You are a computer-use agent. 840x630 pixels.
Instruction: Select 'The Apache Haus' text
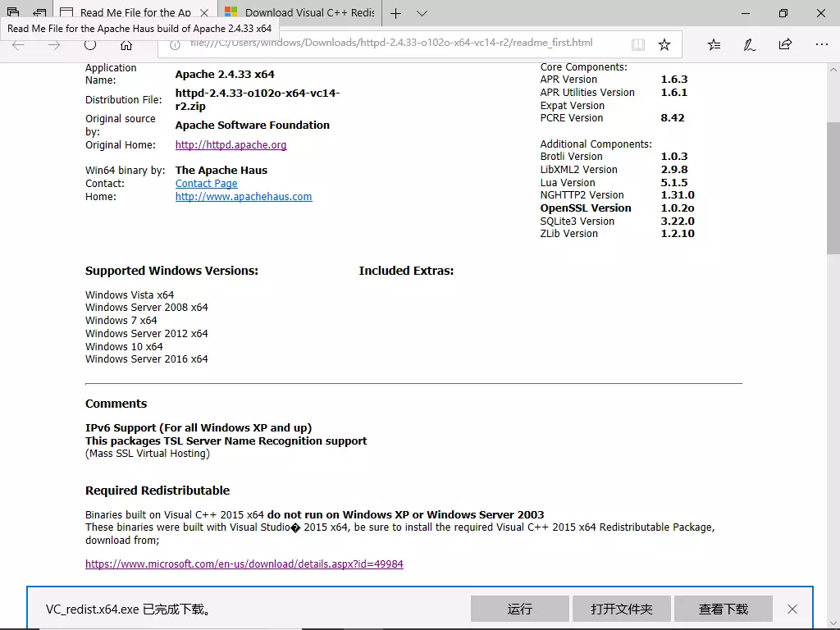(221, 171)
